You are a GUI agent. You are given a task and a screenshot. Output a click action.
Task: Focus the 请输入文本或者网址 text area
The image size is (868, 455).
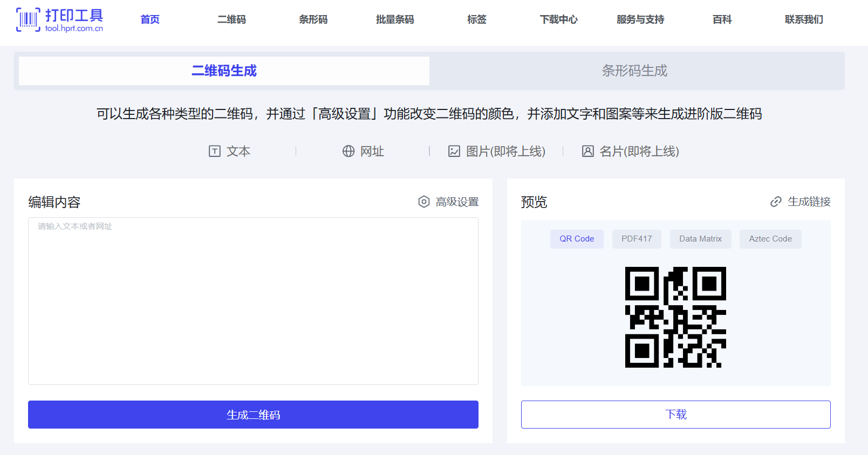[253, 301]
